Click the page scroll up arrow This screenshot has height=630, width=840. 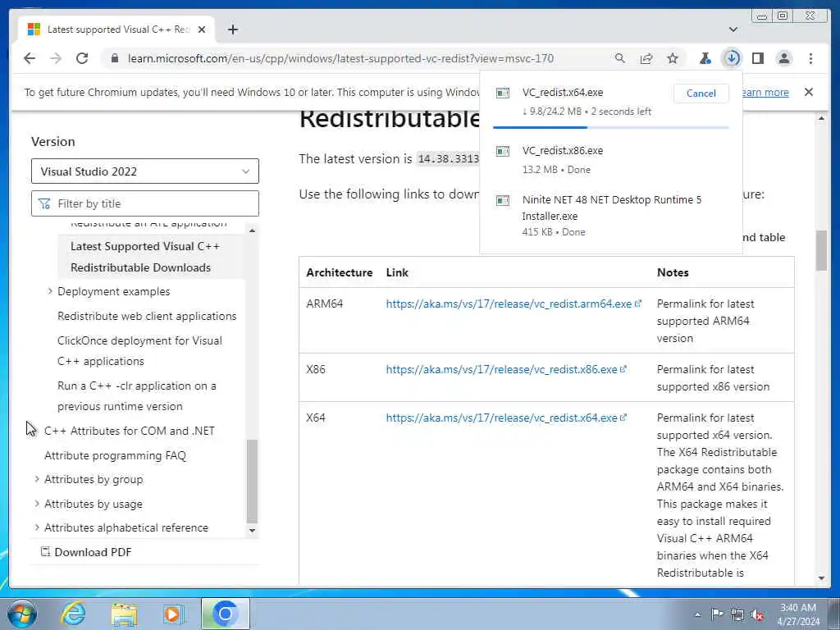pyautogui.click(x=822, y=118)
